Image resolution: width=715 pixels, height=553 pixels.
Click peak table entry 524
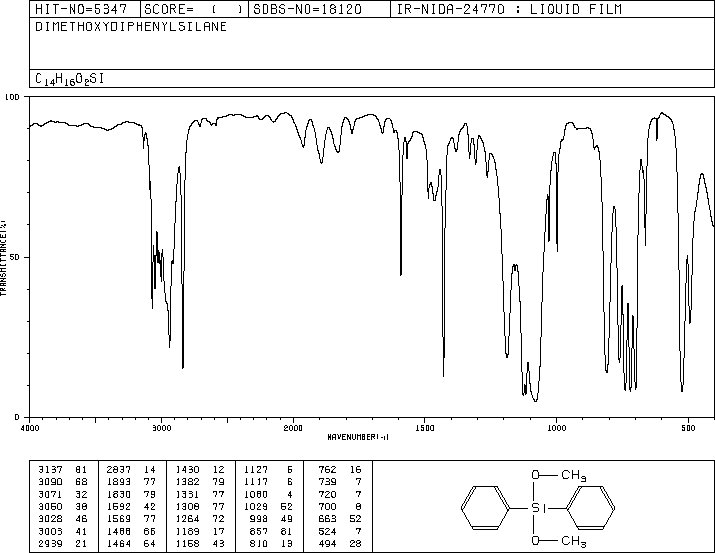[x=327, y=531]
